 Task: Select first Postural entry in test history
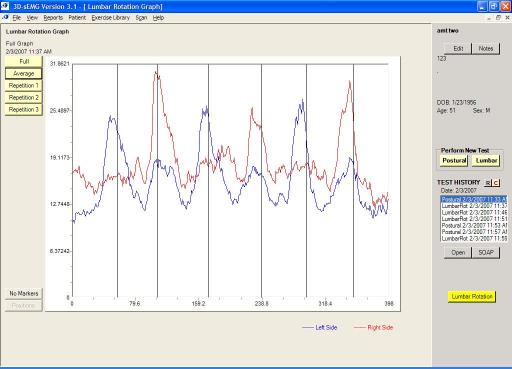pyautogui.click(x=474, y=199)
